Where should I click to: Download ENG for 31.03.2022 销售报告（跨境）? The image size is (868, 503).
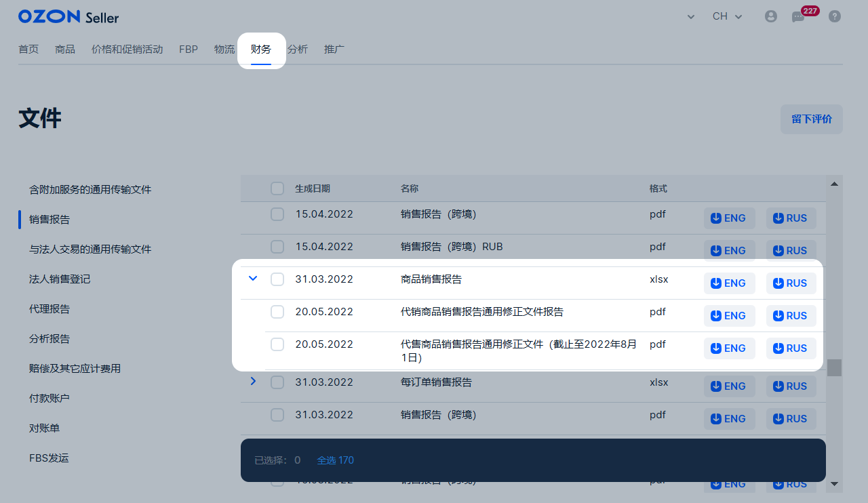730,419
